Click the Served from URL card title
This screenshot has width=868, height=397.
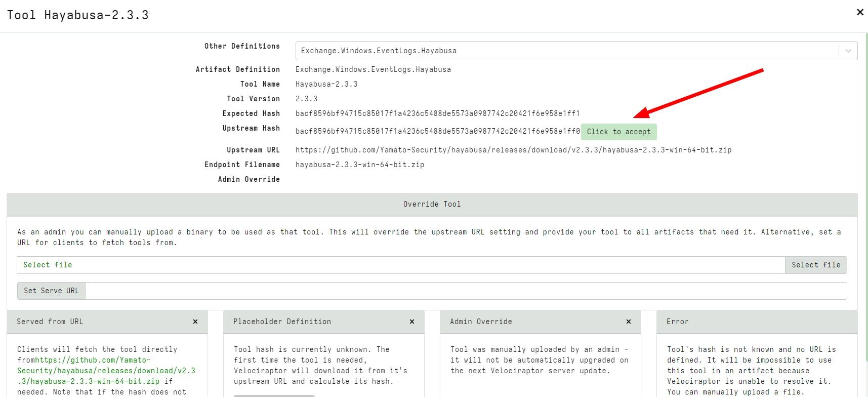click(50, 322)
